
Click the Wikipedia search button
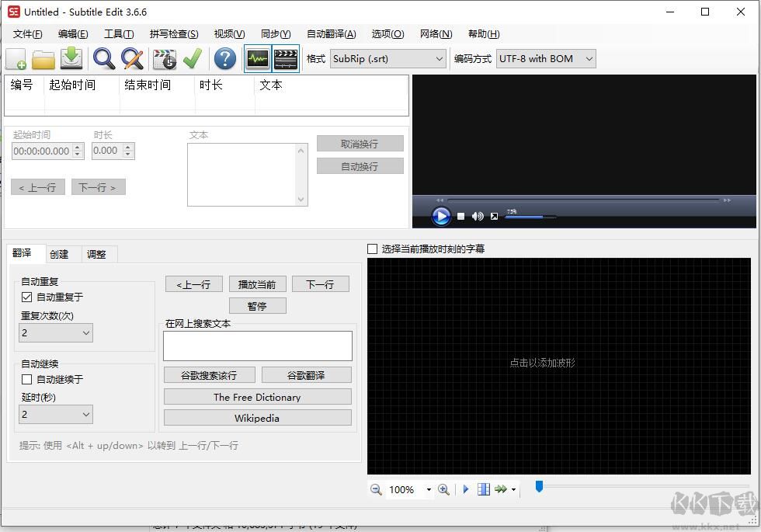click(257, 418)
